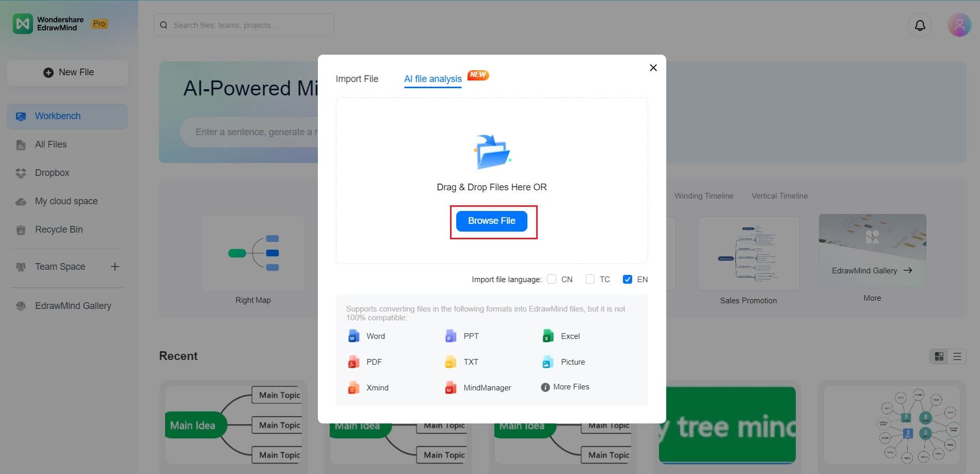Click the Wondershare EdrawMind logo icon
This screenshot has height=474, width=980.
pos(23,24)
